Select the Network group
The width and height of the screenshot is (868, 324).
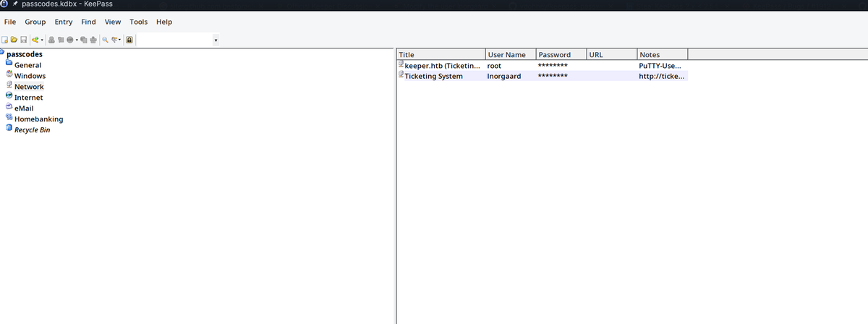(x=29, y=87)
